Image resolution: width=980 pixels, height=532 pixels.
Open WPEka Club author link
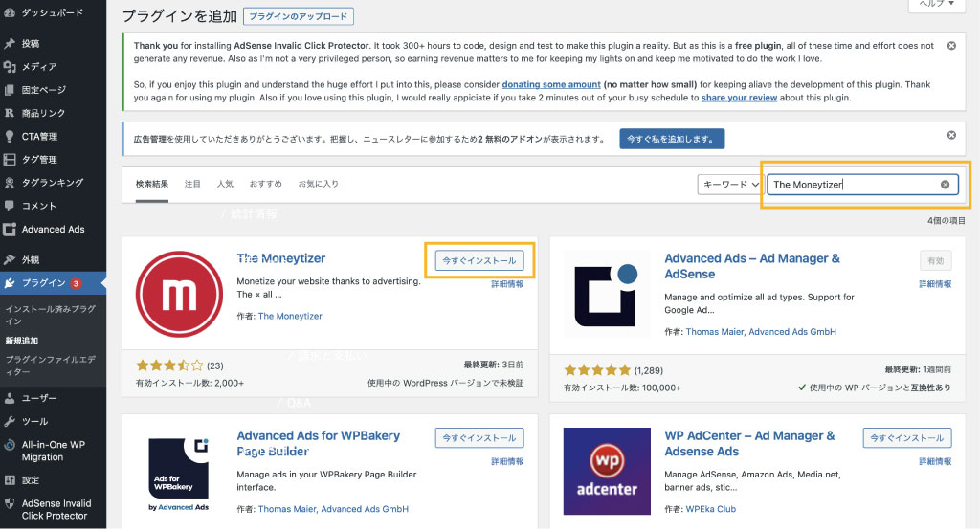pos(711,509)
